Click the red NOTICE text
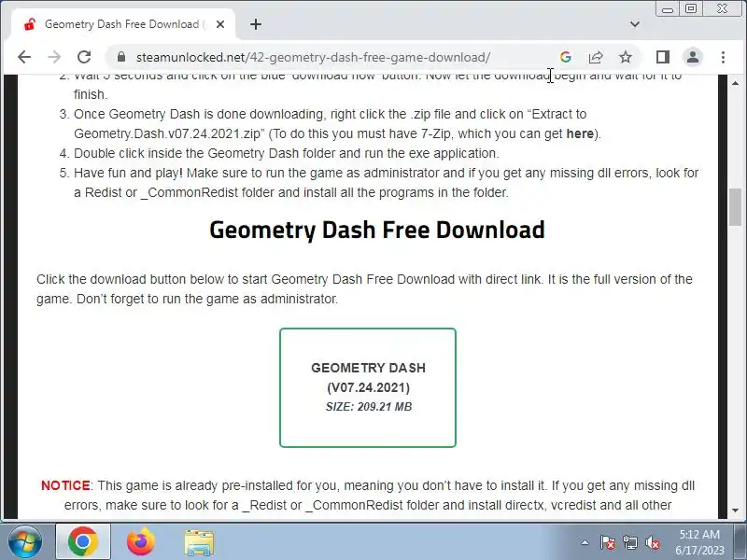The height and width of the screenshot is (560, 747). point(65,485)
